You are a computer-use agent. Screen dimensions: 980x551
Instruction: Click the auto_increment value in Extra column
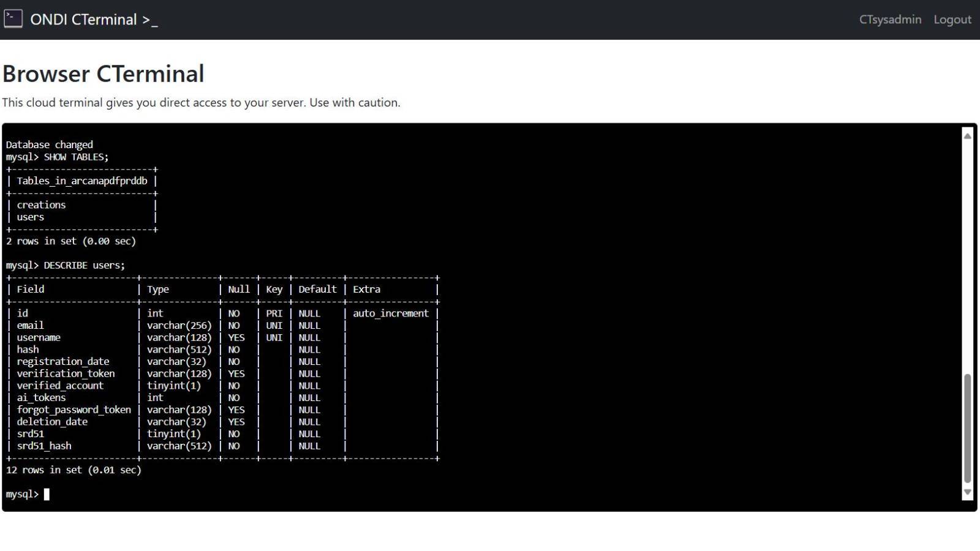point(390,313)
